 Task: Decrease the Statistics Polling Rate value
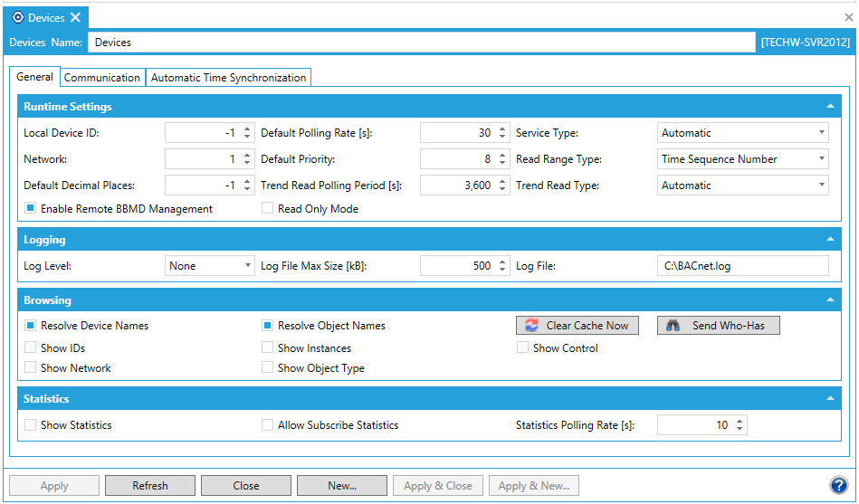(740, 429)
